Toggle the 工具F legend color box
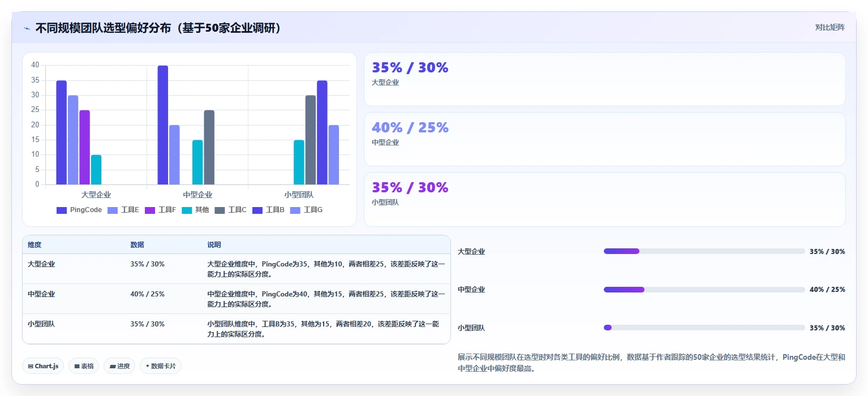The height and width of the screenshot is (396, 868). click(x=150, y=210)
